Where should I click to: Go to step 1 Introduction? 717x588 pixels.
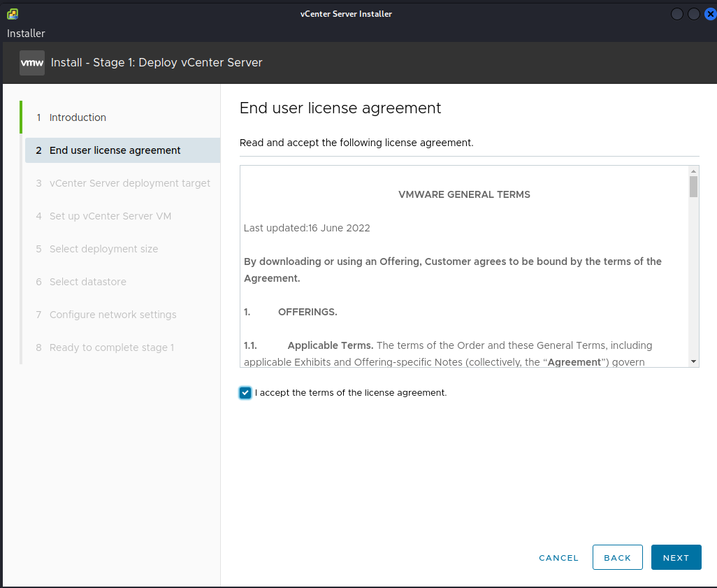78,117
